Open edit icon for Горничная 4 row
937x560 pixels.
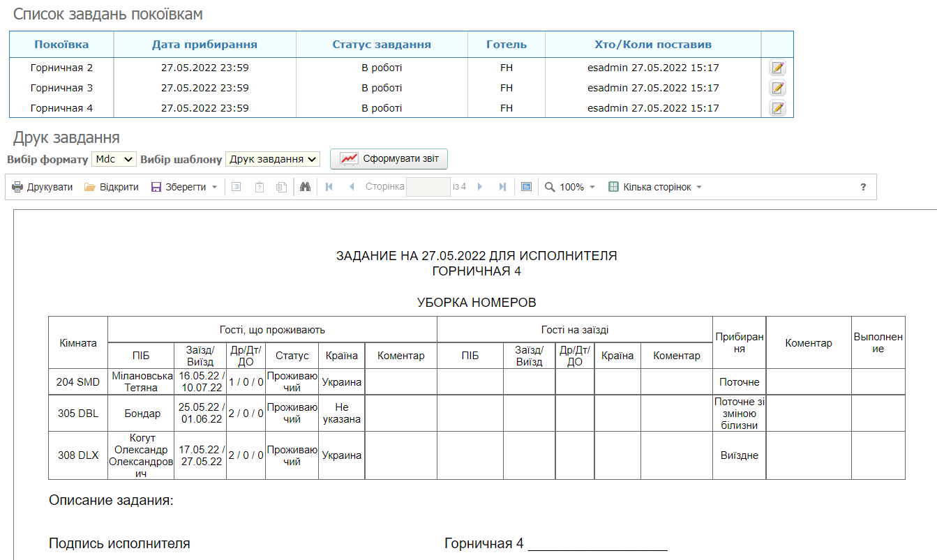[x=777, y=108]
